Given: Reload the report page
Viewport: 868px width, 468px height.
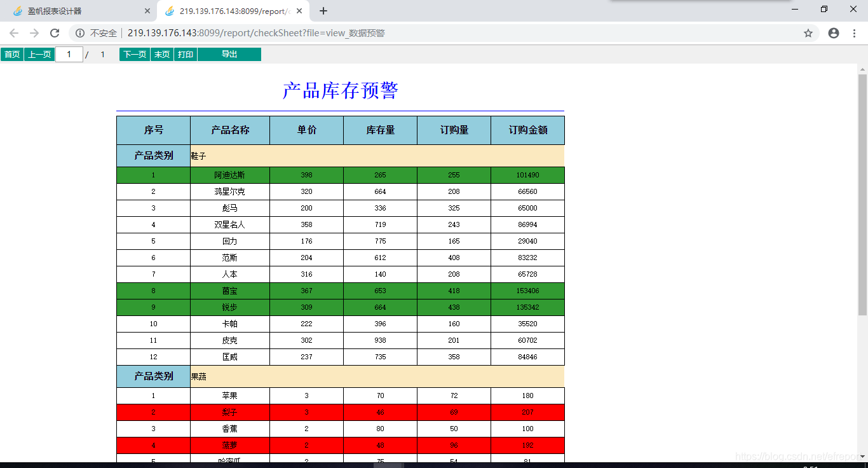Looking at the screenshot, I should click(x=55, y=33).
